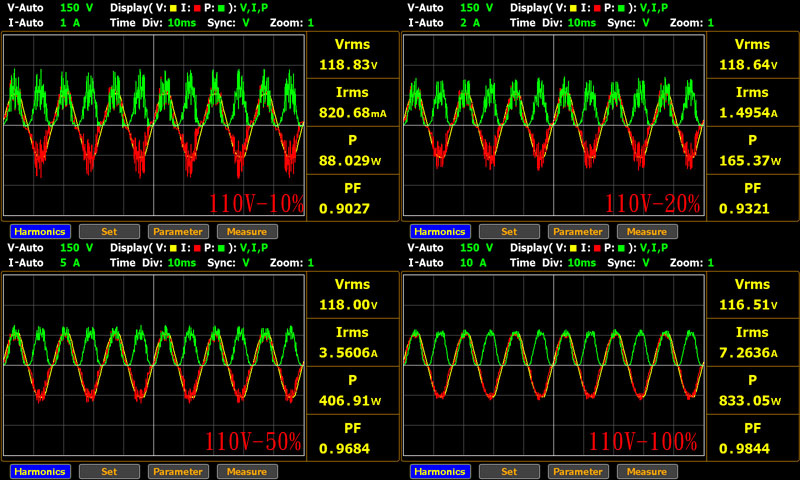The height and width of the screenshot is (480, 800).
Task: Select Measure below the 110V-50% waveform
Action: click(247, 472)
